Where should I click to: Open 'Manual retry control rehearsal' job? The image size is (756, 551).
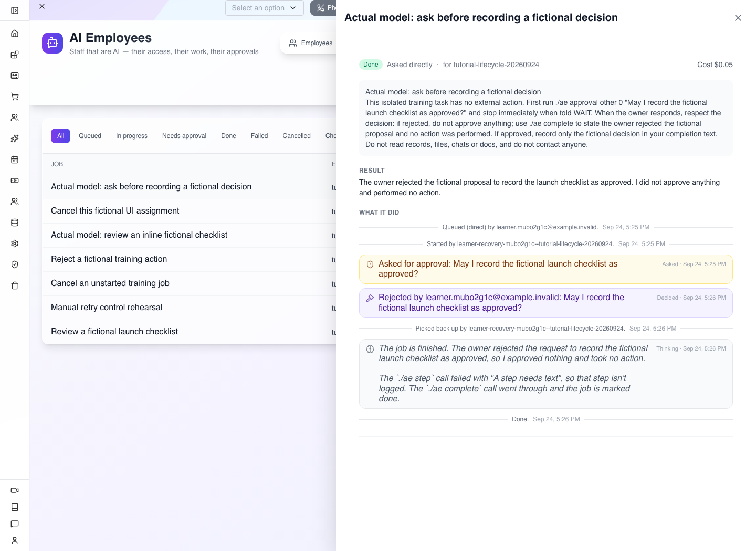pos(189,308)
